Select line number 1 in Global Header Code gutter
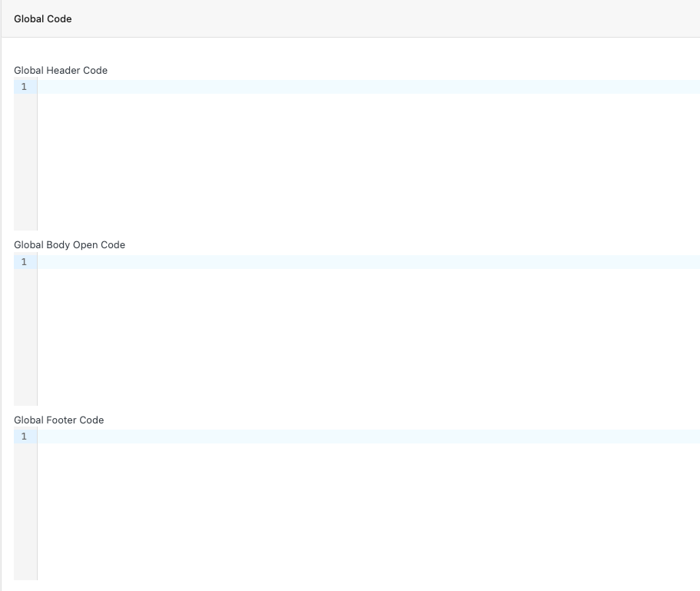This screenshot has height=591, width=700. [24, 87]
